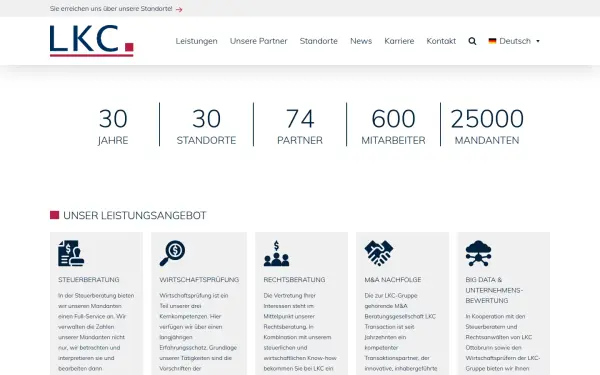The image size is (600, 375).
Task: Expand the Deutsch language dropdown
Action: pyautogui.click(x=514, y=41)
